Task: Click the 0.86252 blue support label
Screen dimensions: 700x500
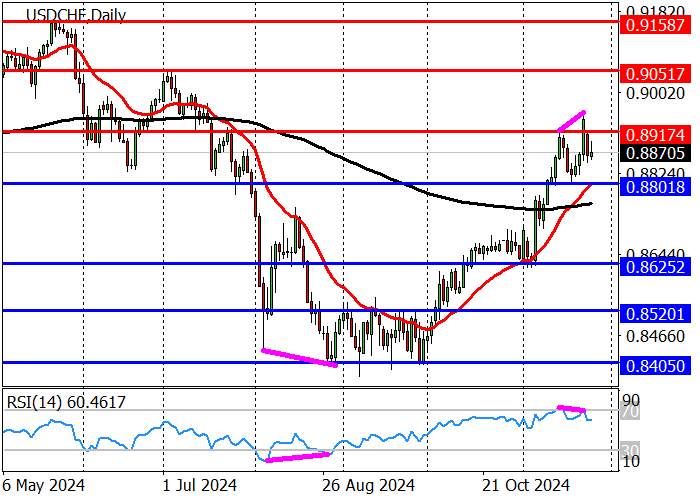Action: click(x=655, y=267)
